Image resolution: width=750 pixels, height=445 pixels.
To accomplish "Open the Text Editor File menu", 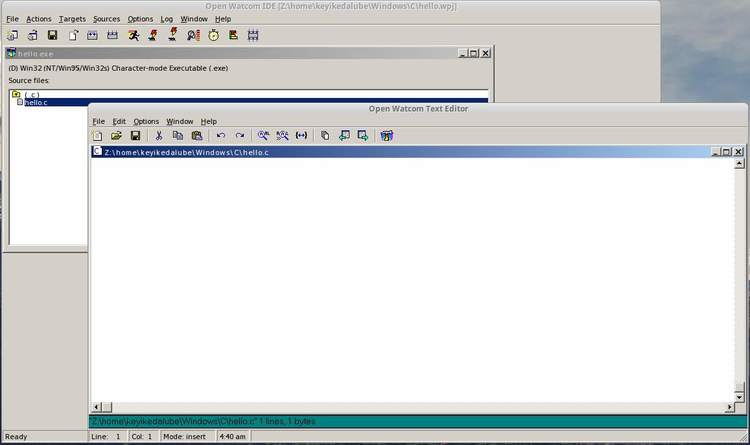I will (99, 122).
